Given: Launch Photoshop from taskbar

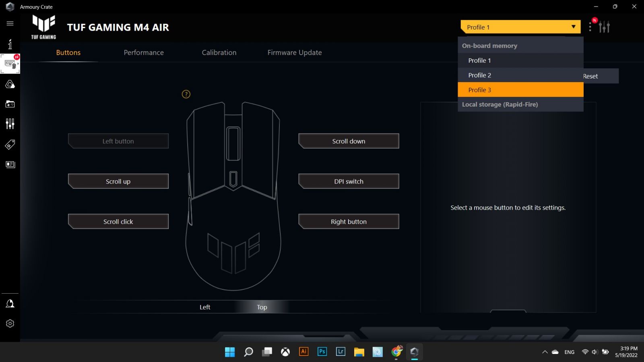Looking at the screenshot, I should pos(322,352).
